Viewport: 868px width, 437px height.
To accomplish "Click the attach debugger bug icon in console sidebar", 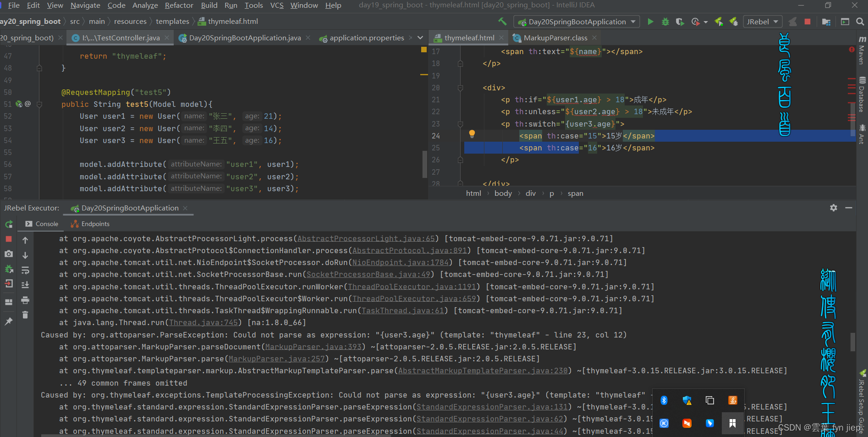I will 9,269.
